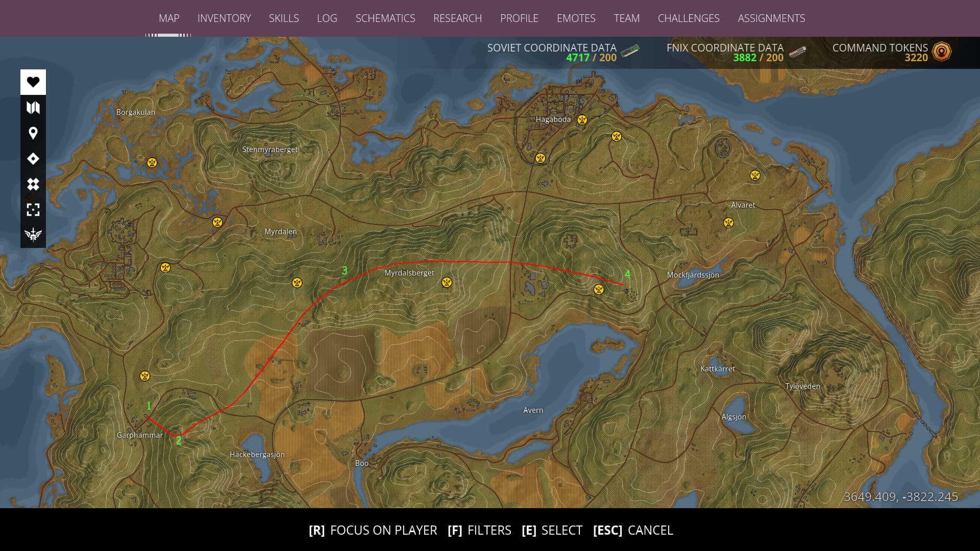Click the diamond waypoint filter icon
This screenshot has width=980, height=551.
tap(33, 159)
